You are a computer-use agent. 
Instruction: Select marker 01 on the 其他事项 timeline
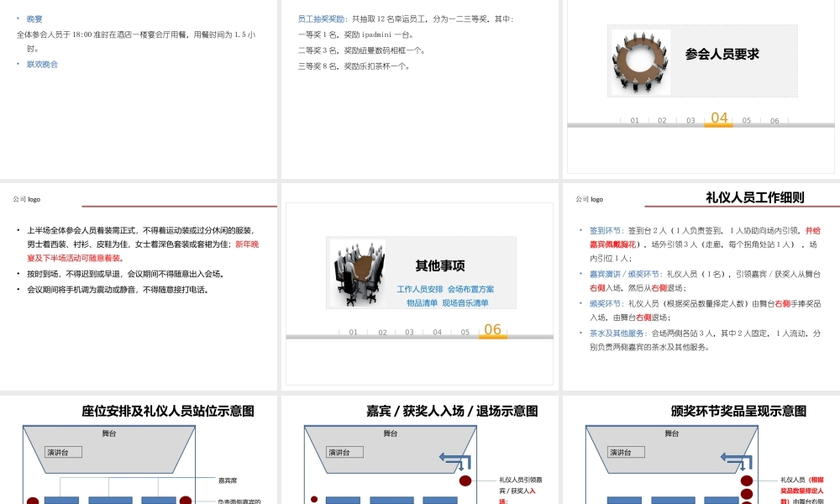[x=353, y=332]
